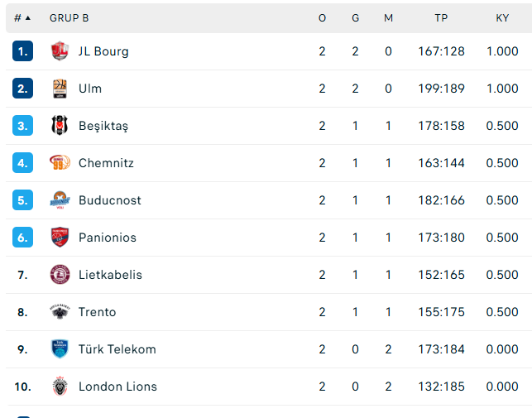
Task: Open the London Lions team name link
Action: [x=117, y=387]
